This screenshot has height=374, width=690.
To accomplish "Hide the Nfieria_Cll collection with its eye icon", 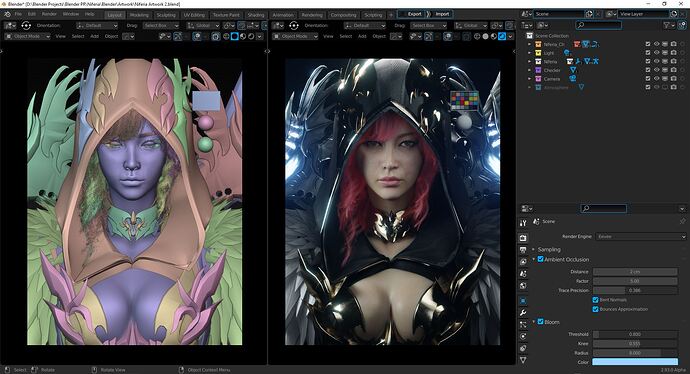I will click(x=657, y=44).
